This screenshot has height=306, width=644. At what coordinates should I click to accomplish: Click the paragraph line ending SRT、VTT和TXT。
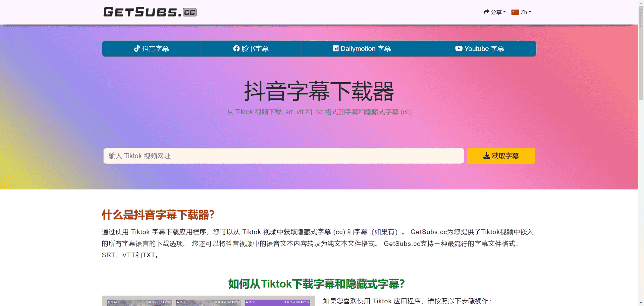pyautogui.click(x=131, y=255)
